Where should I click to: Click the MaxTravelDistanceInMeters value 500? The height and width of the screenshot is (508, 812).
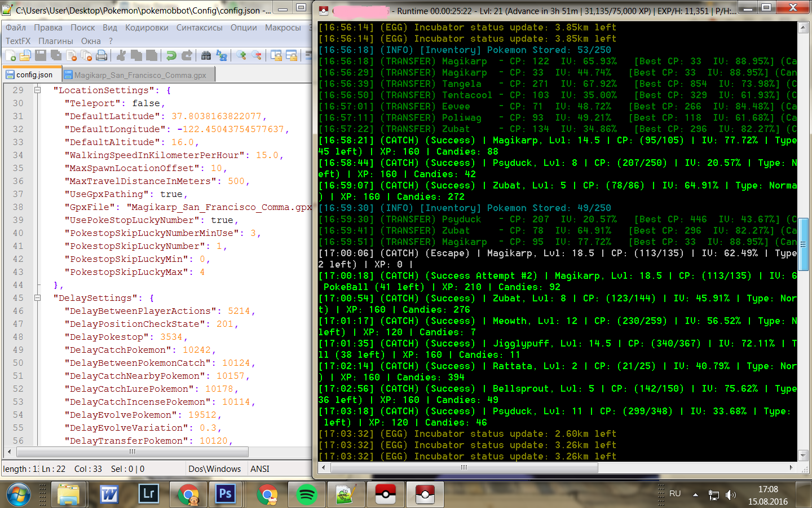click(236, 181)
